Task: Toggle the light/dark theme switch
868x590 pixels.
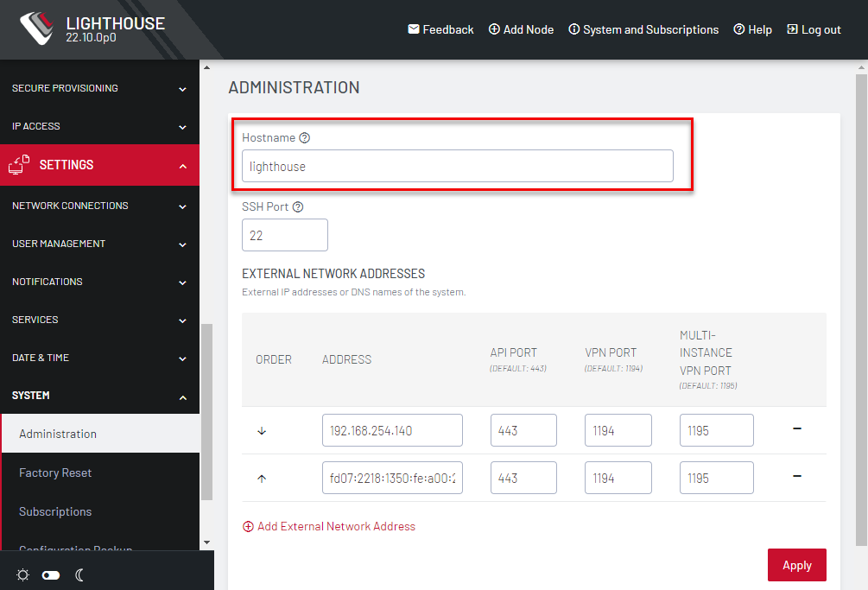Action: [x=51, y=574]
